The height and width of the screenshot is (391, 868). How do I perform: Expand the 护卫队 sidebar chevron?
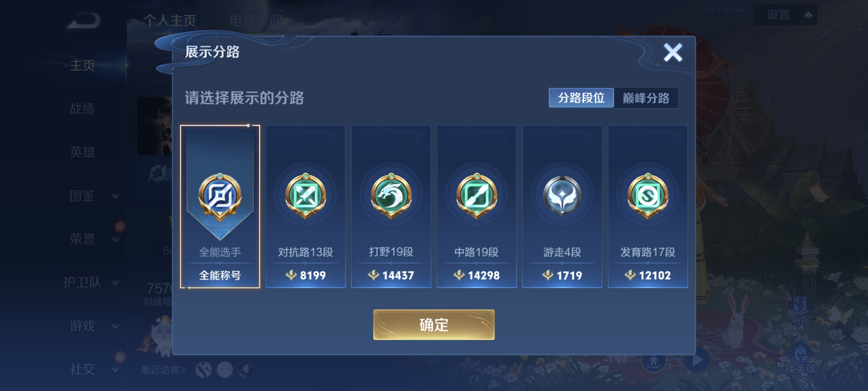tap(115, 283)
